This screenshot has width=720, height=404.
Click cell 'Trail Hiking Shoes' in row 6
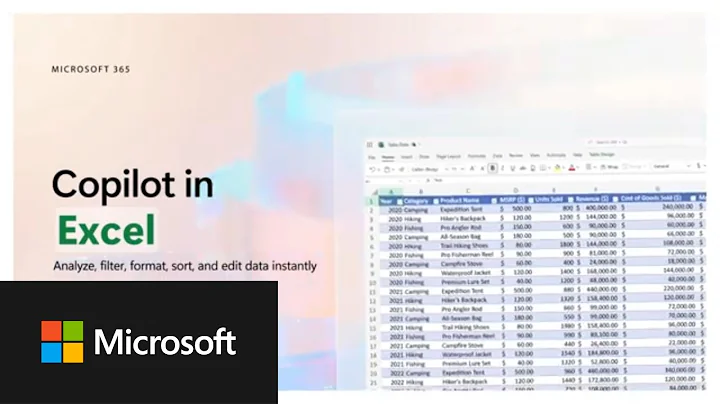[x=465, y=246]
